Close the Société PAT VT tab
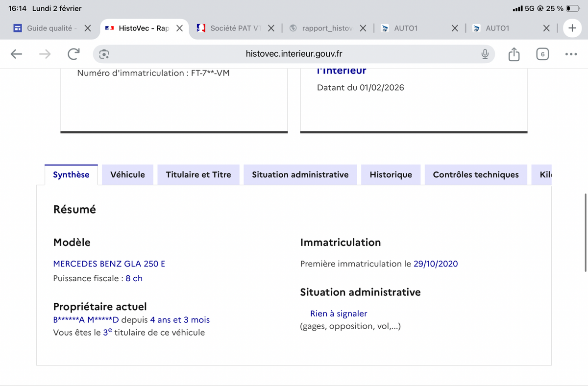The image size is (588, 386). pyautogui.click(x=271, y=28)
